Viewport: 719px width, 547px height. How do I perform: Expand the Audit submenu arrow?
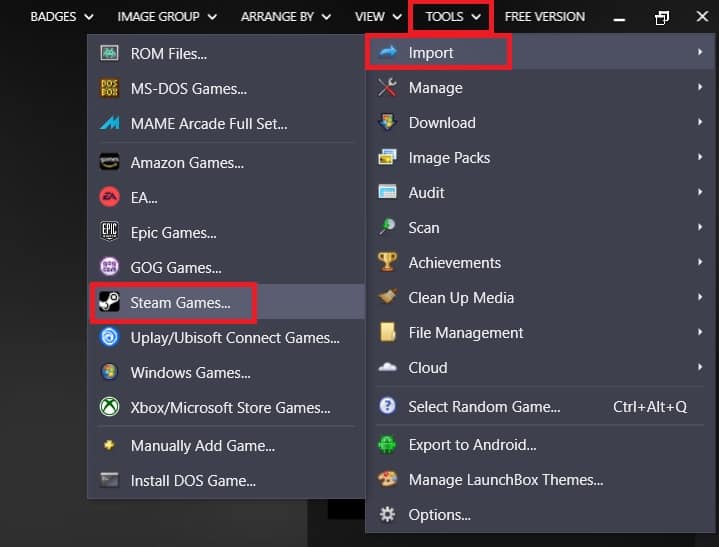(x=700, y=192)
